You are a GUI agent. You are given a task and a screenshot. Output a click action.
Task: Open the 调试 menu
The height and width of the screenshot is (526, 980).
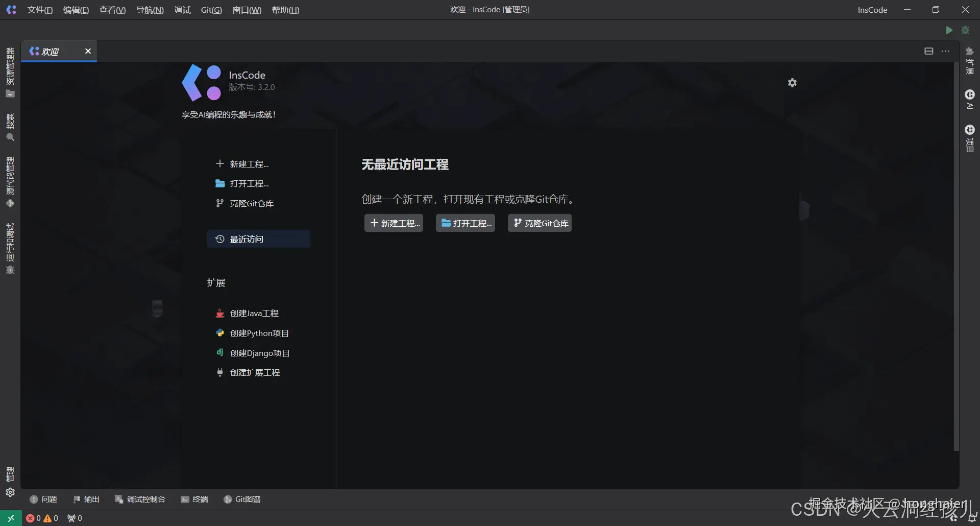pos(182,10)
